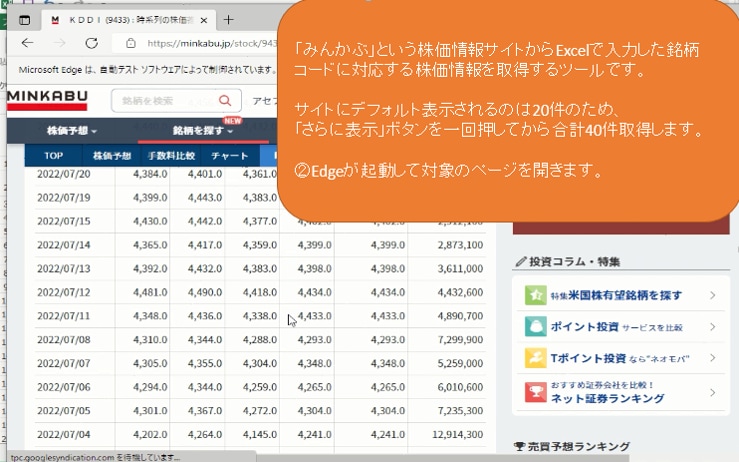The width and height of the screenshot is (739, 462).
Task: Click volume value 2,873,100
Action: coord(460,245)
